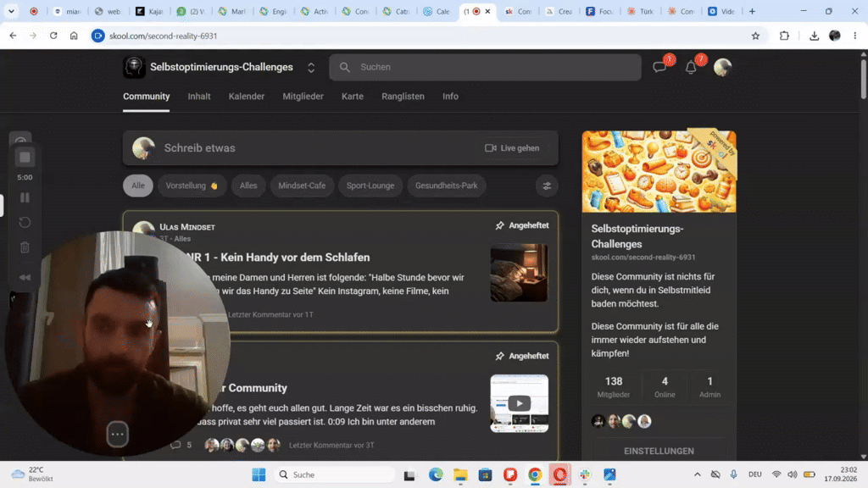Expand the community switcher arrows
Viewport: 868px width, 488px height.
[311, 68]
